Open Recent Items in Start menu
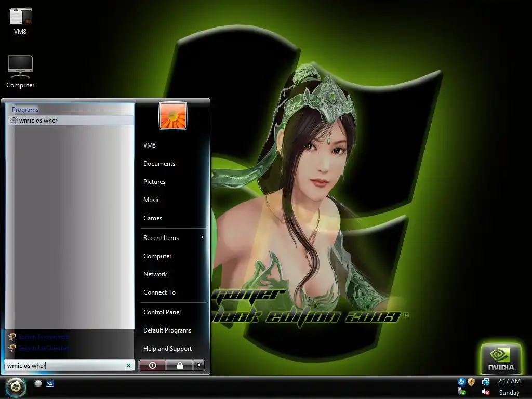The image size is (532, 399). coord(161,238)
